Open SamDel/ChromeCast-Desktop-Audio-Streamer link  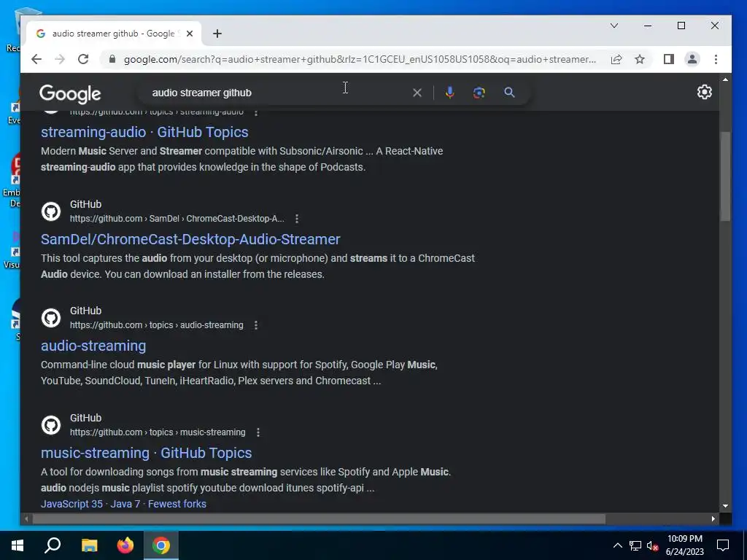coord(190,239)
